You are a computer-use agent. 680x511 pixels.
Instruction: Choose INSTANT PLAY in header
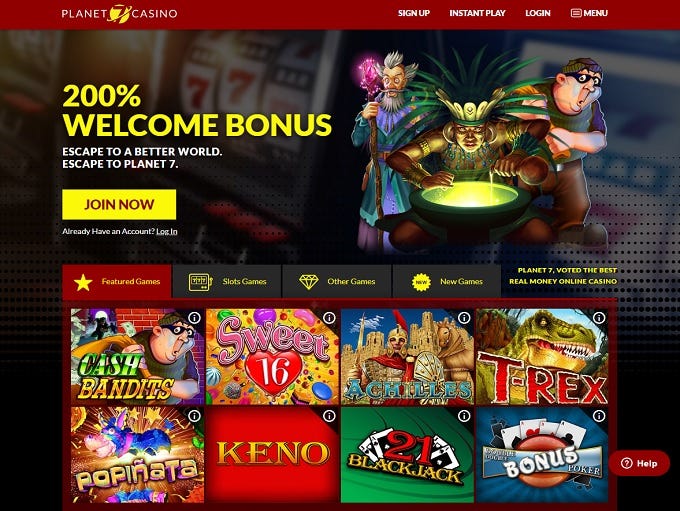click(477, 13)
